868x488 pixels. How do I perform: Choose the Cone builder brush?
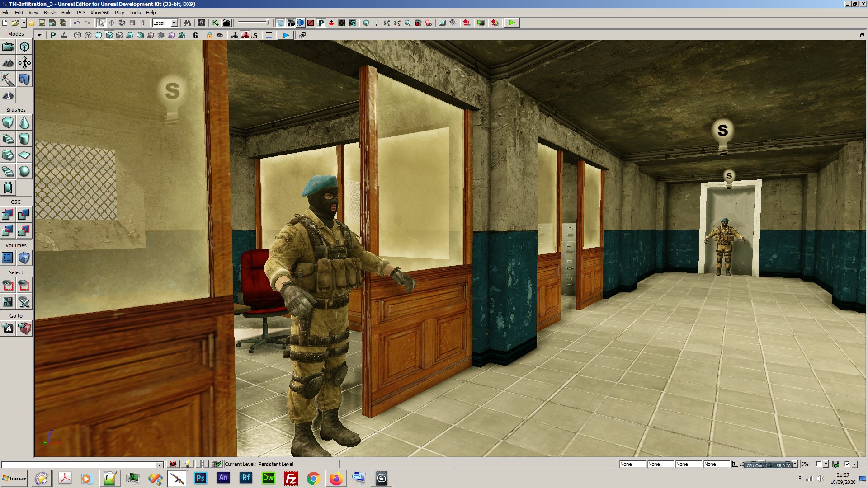24,122
